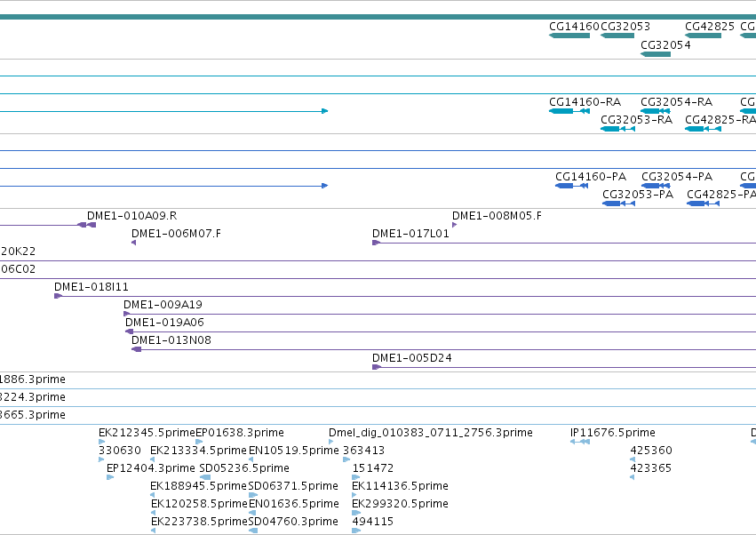Click the 330630 feature arrow
756x535 pixels.
[101, 459]
